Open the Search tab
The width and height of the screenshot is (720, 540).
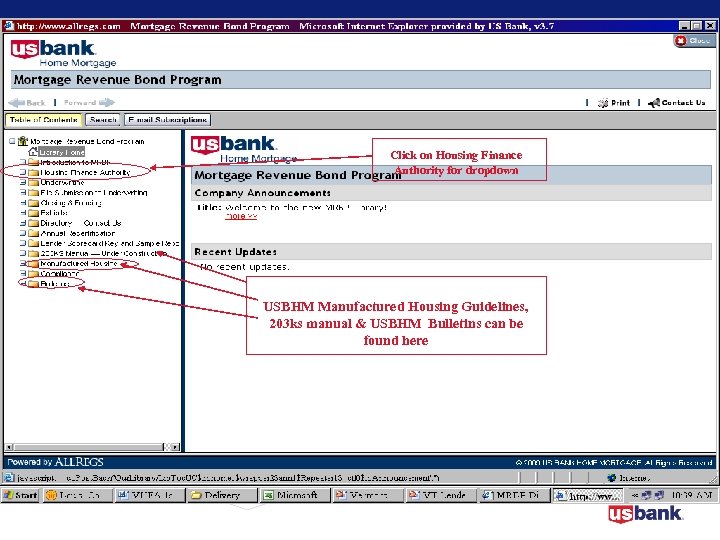[103, 120]
